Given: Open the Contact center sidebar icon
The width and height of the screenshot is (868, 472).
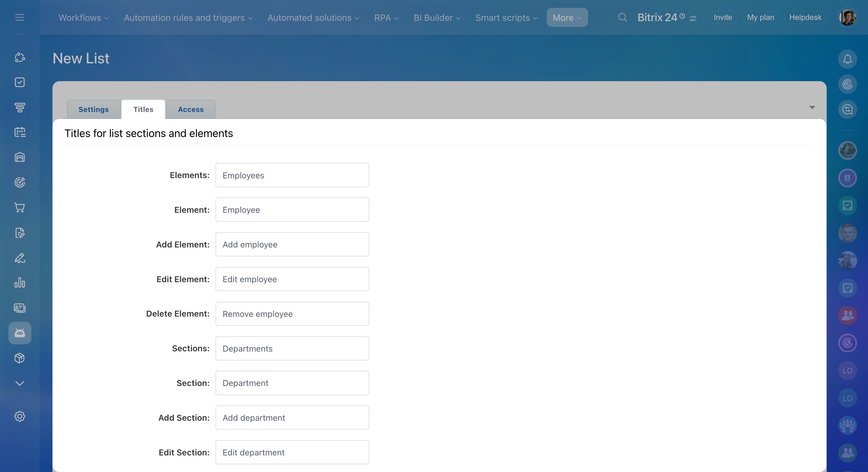Looking at the screenshot, I should click(20, 308).
